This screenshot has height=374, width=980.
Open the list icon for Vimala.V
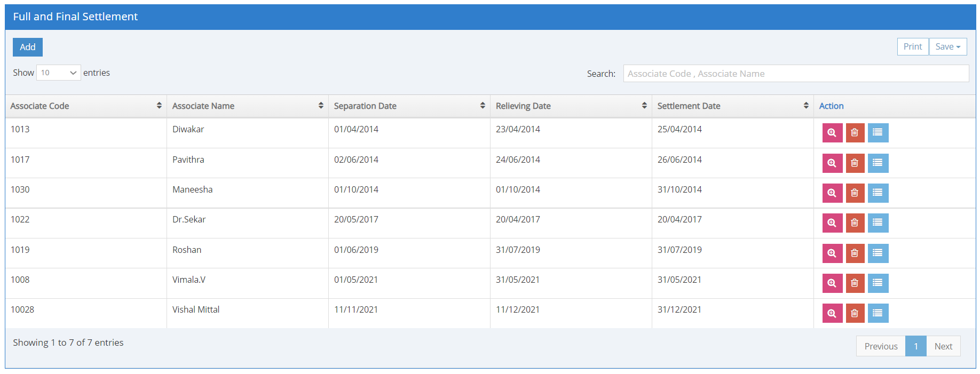coord(878,283)
